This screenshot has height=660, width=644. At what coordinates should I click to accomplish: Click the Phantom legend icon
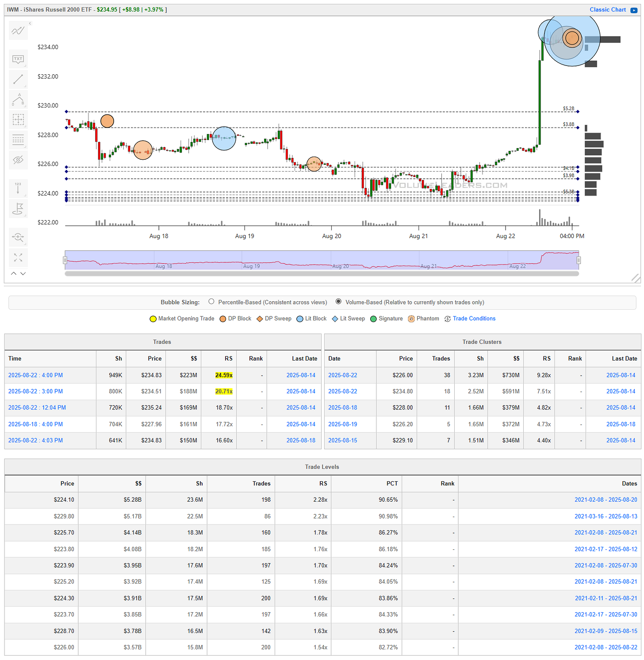411,319
